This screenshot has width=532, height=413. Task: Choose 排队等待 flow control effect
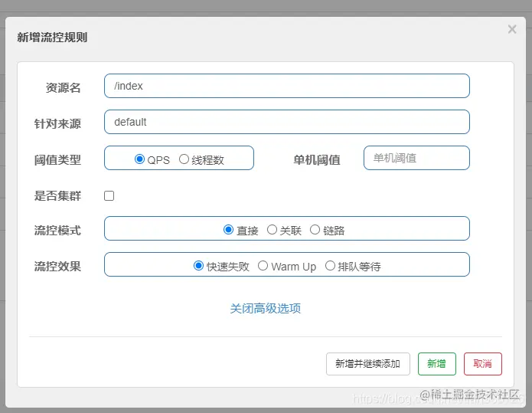coord(330,266)
